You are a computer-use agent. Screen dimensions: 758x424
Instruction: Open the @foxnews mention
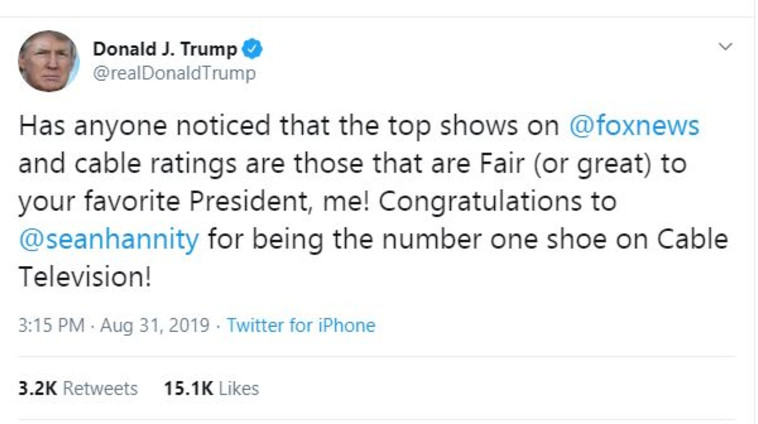633,127
